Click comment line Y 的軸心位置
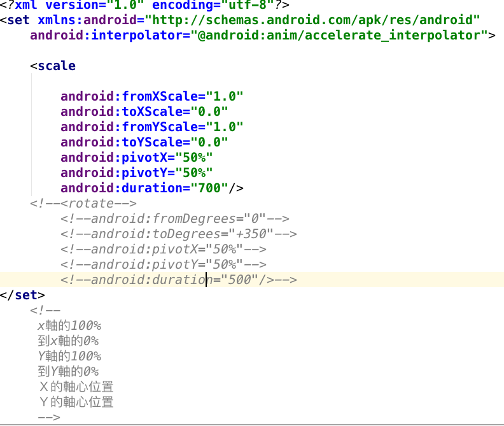This screenshot has height=426, width=504. coord(76,402)
